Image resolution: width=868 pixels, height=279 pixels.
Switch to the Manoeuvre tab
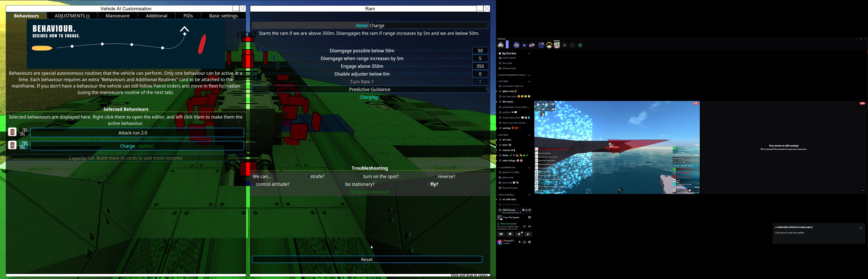coord(118,16)
